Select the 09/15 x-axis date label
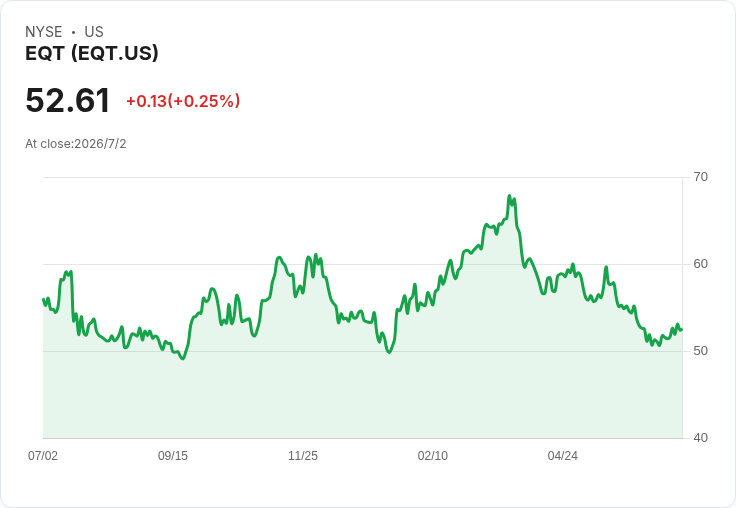Image resolution: width=736 pixels, height=508 pixels. pos(173,455)
